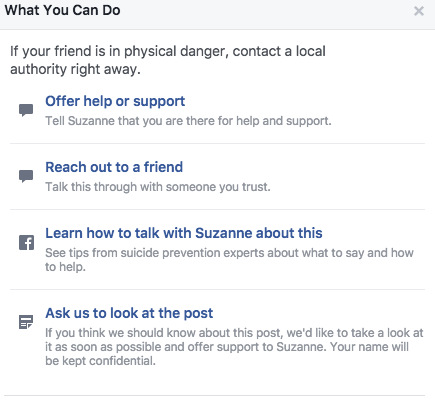
Task: Close the What You Can Do dialog
Action: coord(419,11)
